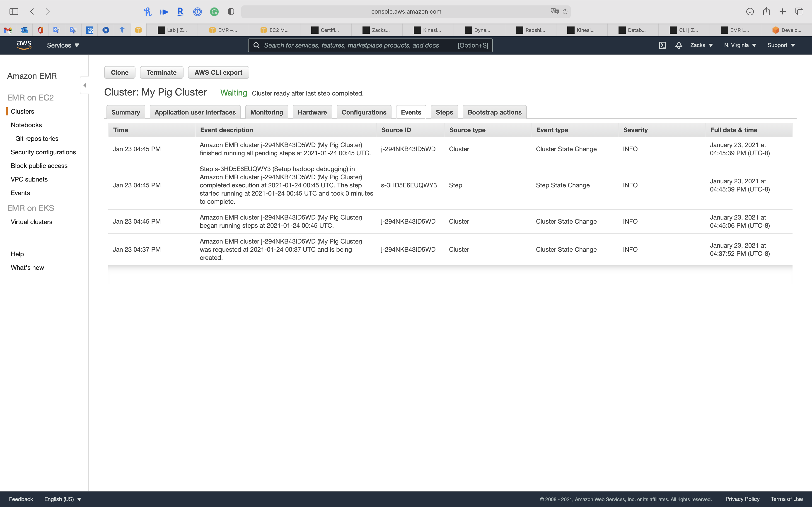The width and height of the screenshot is (812, 507).
Task: Click the Share icon in Safari toolbar
Action: (766, 11)
